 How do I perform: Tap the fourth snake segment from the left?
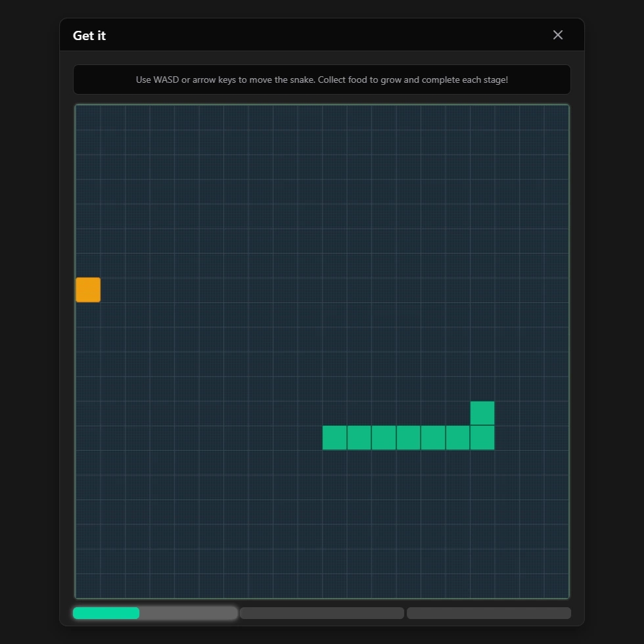click(x=409, y=438)
